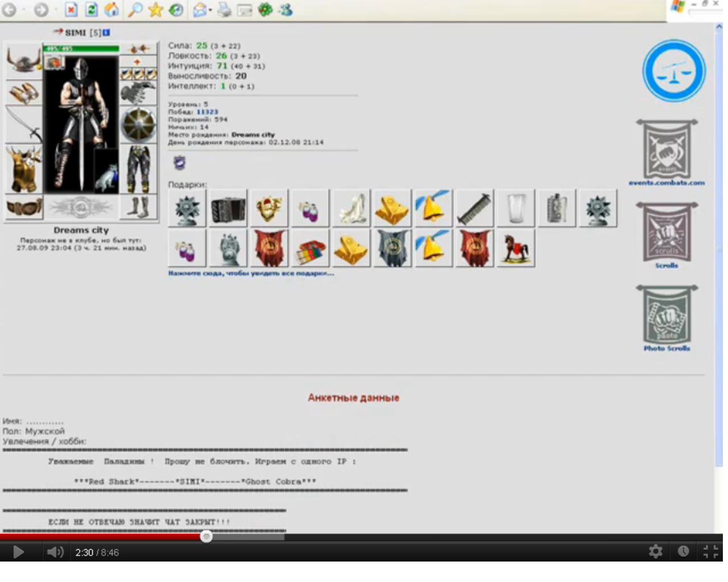The height and width of the screenshot is (582, 728).
Task: Open video settings gear icon
Action: [x=656, y=551]
